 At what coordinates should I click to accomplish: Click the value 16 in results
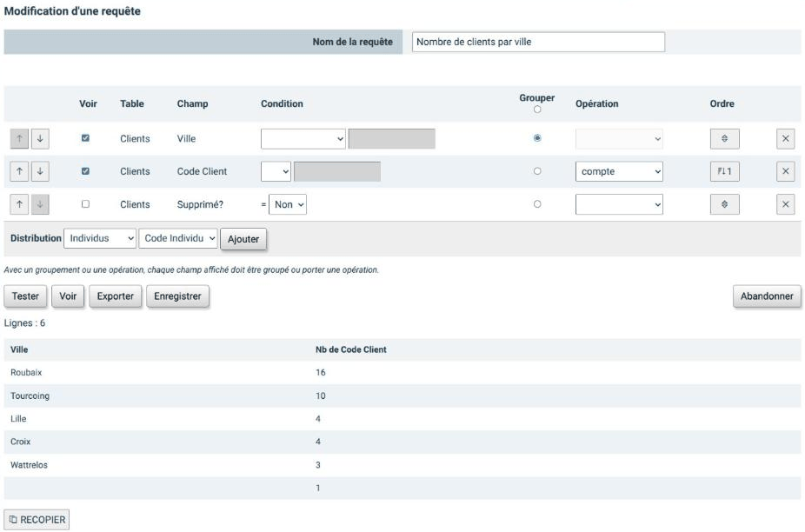pyautogui.click(x=321, y=372)
